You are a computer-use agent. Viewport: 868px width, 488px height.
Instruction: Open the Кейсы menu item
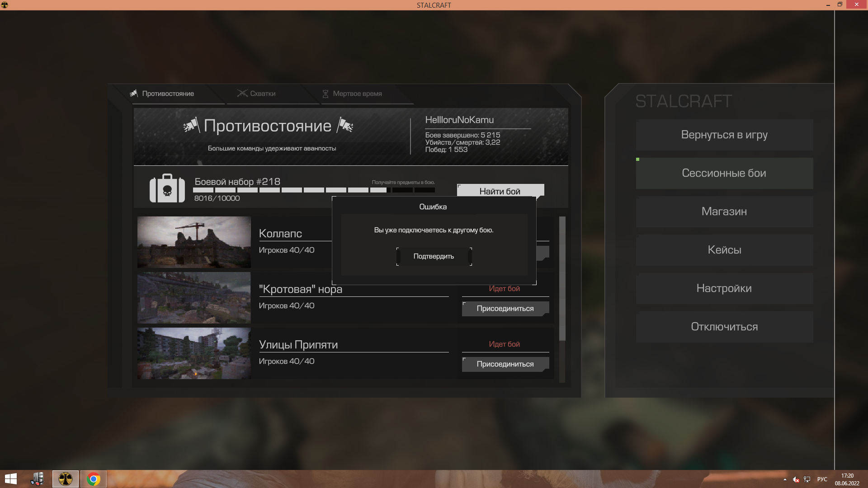[724, 250]
